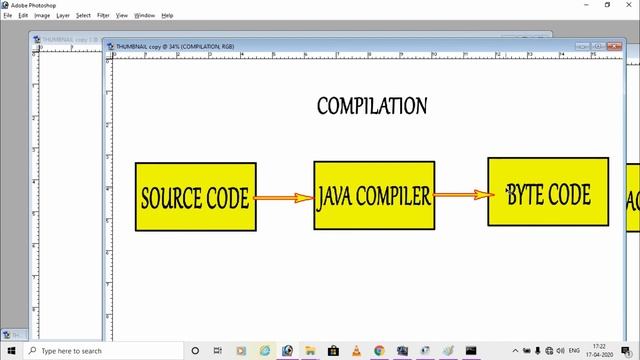Screen dimensions: 640x360
Task: Open the notification center icon
Action: pos(626,351)
